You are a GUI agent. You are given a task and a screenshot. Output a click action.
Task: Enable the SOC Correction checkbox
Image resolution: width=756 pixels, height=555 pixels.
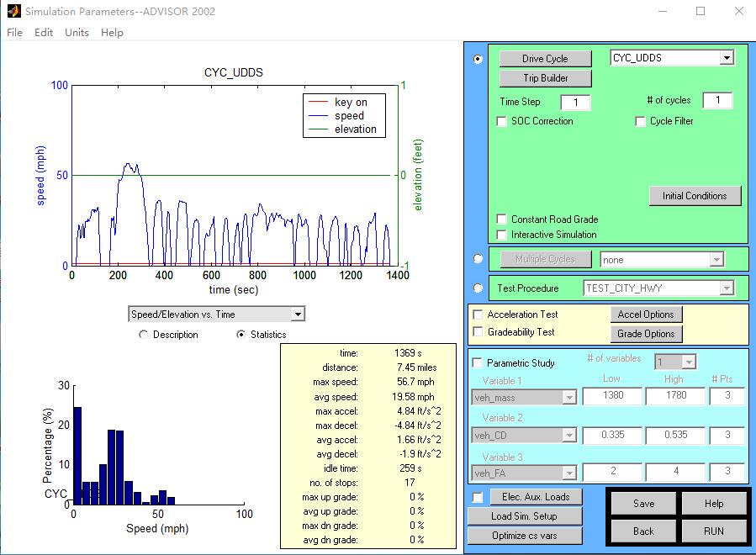(x=502, y=121)
